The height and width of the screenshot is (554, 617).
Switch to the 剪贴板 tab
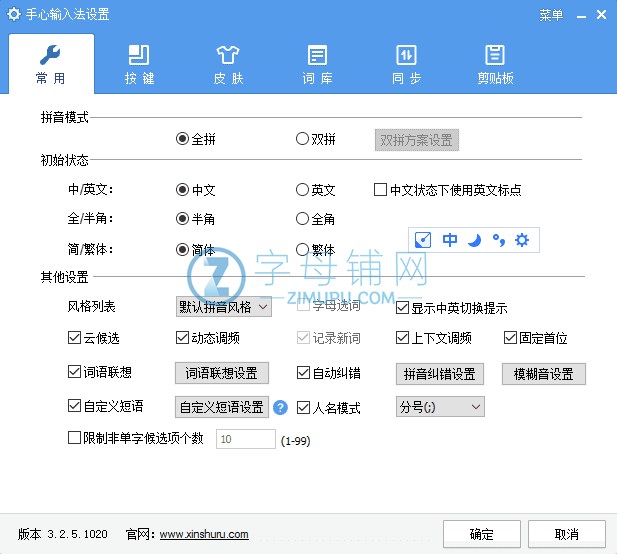(x=495, y=65)
